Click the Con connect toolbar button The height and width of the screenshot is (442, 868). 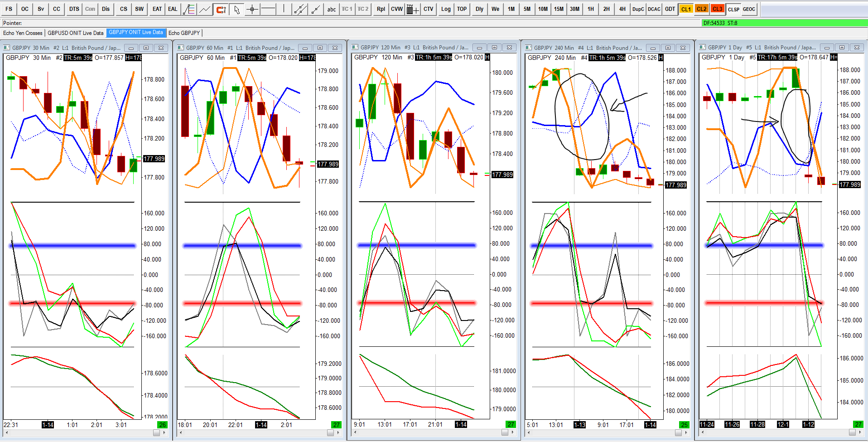pyautogui.click(x=90, y=9)
